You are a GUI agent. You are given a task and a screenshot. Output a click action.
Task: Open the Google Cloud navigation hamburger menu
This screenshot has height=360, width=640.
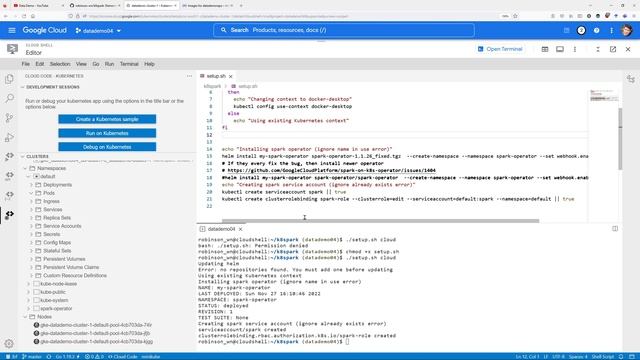click(12, 30)
